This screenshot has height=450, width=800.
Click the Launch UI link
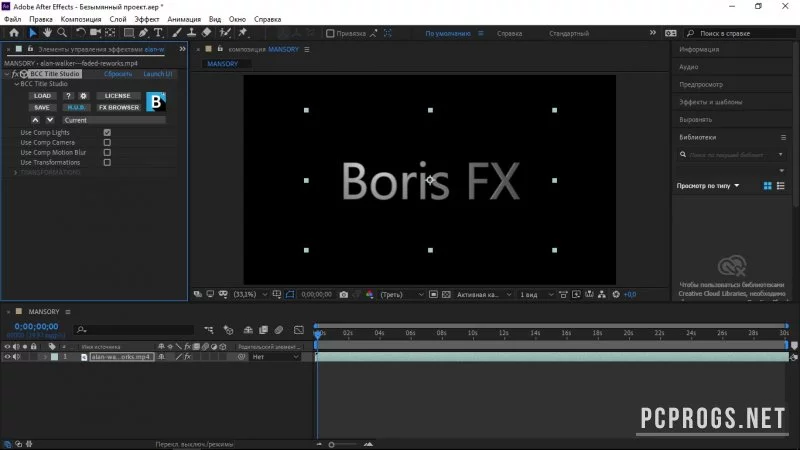click(158, 74)
